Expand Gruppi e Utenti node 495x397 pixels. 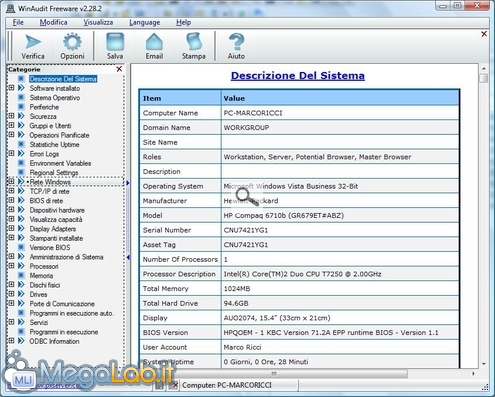click(x=11, y=125)
